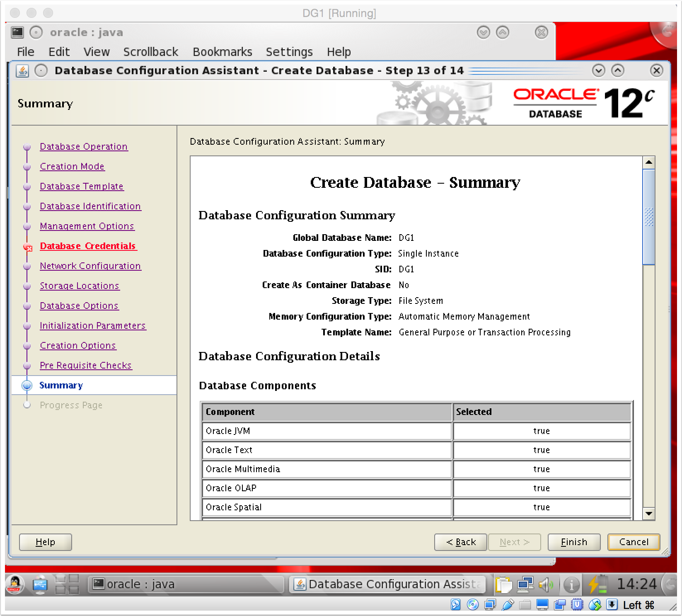Click the Oracle Multimedia table row
Screen dimensions: 682x616
(416, 469)
